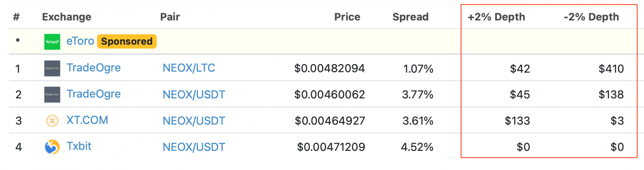Image resolution: width=644 pixels, height=170 pixels.
Task: Open the Txbit exchange link
Action: click(79, 147)
